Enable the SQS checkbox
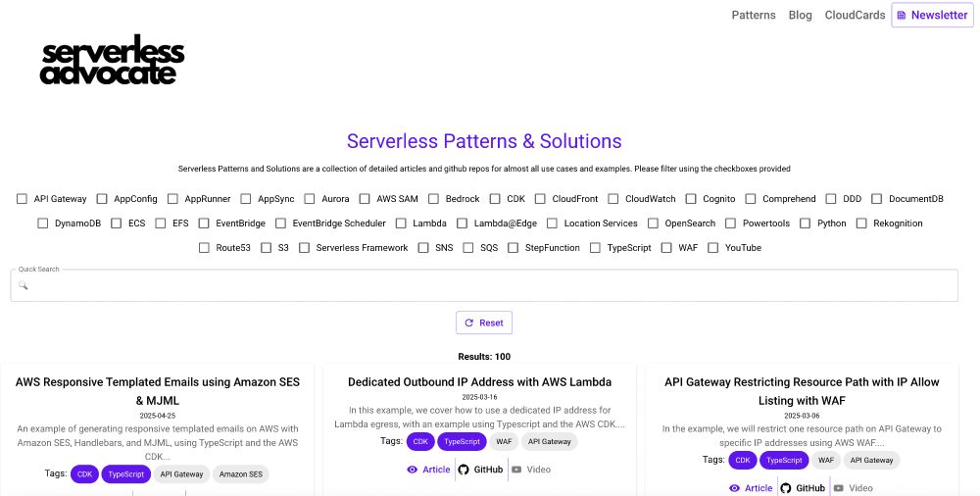The image size is (980, 496). [x=468, y=247]
